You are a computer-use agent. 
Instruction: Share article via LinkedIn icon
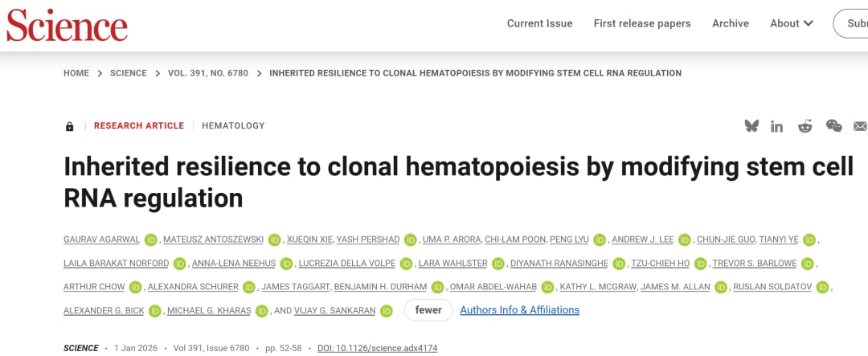tap(777, 126)
